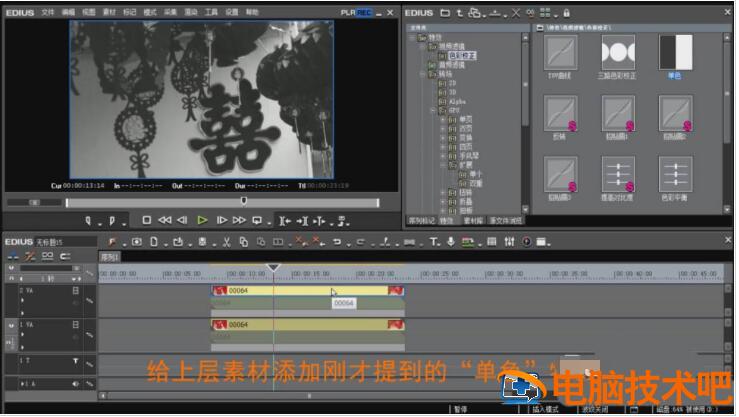
Task: Click the delete X icon in effects panel
Action: coord(516,13)
